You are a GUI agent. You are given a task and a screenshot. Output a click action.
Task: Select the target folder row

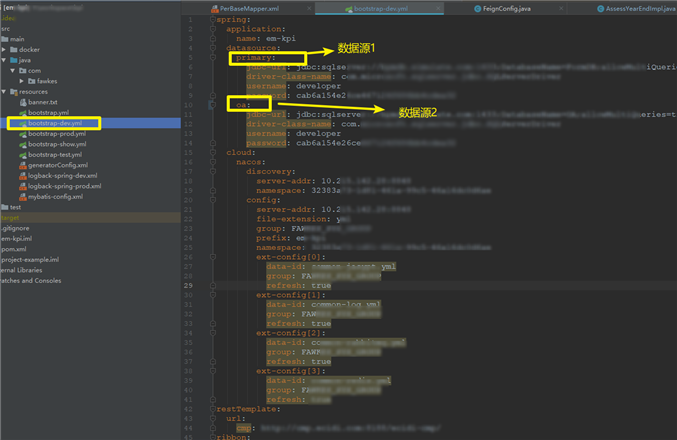coord(90,218)
